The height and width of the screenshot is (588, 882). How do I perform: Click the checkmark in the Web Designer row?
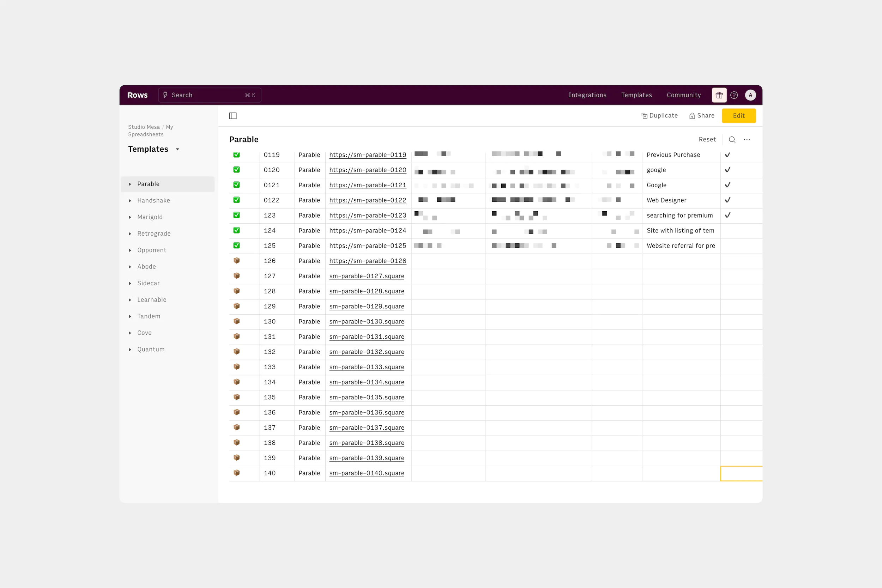coord(727,200)
